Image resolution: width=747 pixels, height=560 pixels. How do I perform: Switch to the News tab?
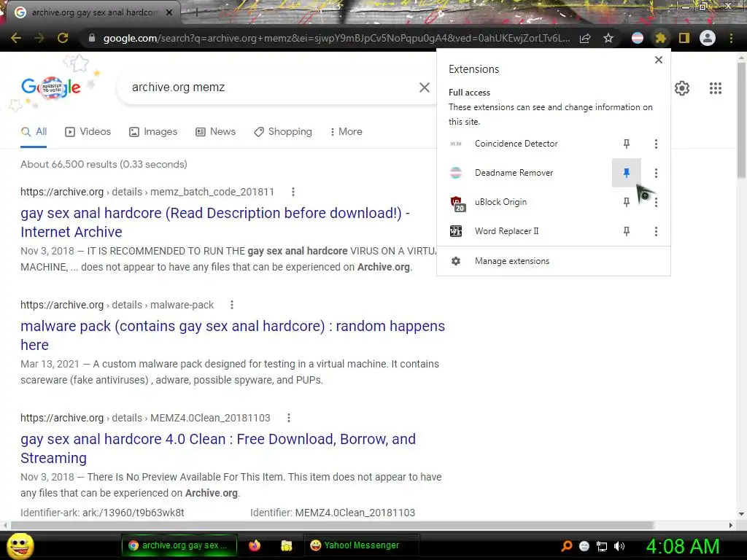click(215, 132)
